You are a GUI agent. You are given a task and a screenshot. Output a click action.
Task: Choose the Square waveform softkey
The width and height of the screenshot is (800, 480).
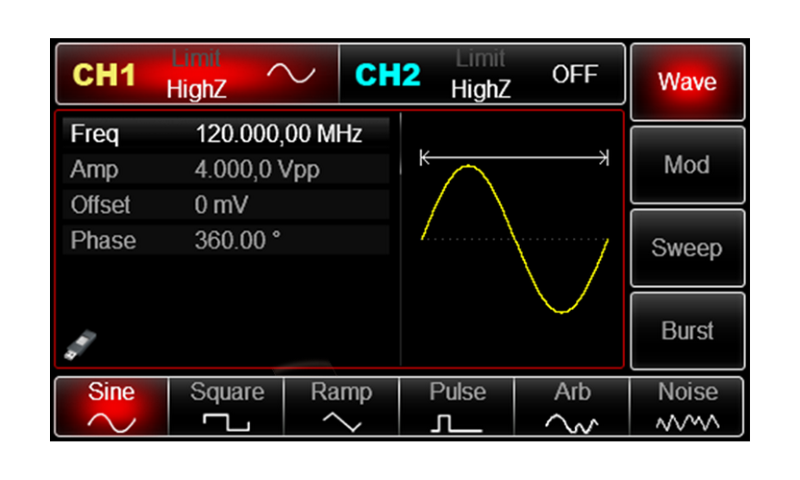pyautogui.click(x=226, y=407)
